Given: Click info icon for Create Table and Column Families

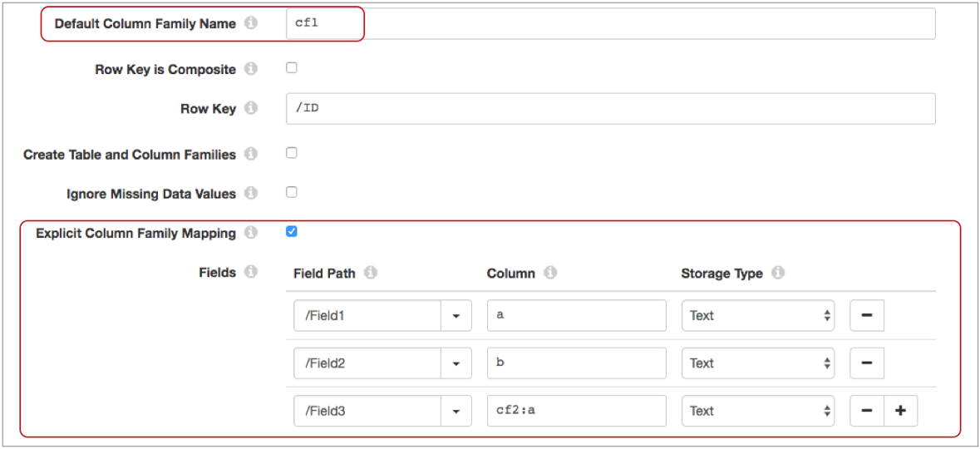Looking at the screenshot, I should [x=251, y=154].
